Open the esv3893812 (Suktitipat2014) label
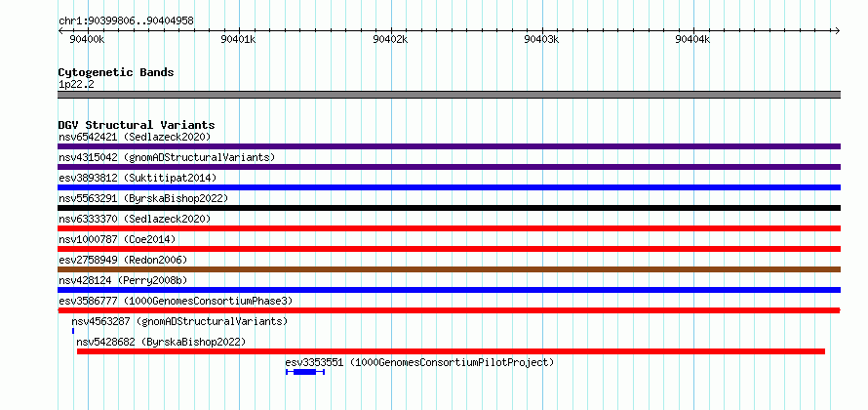The width and height of the screenshot is (868, 410). pyautogui.click(x=138, y=178)
